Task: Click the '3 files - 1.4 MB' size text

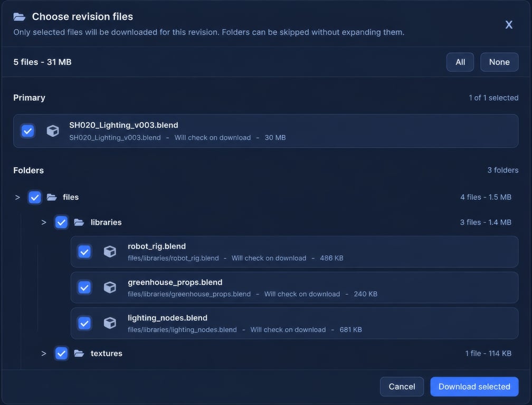Action: pyautogui.click(x=486, y=223)
